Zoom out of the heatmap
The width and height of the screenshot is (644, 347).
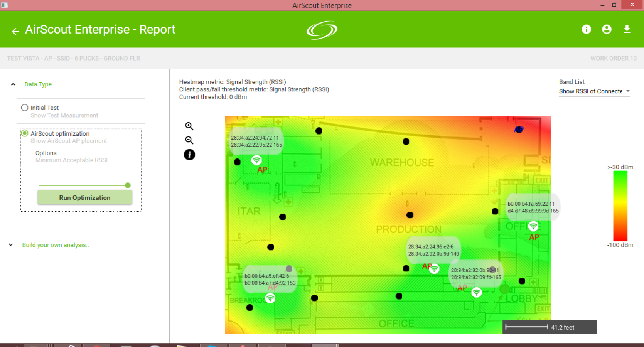[x=189, y=140]
